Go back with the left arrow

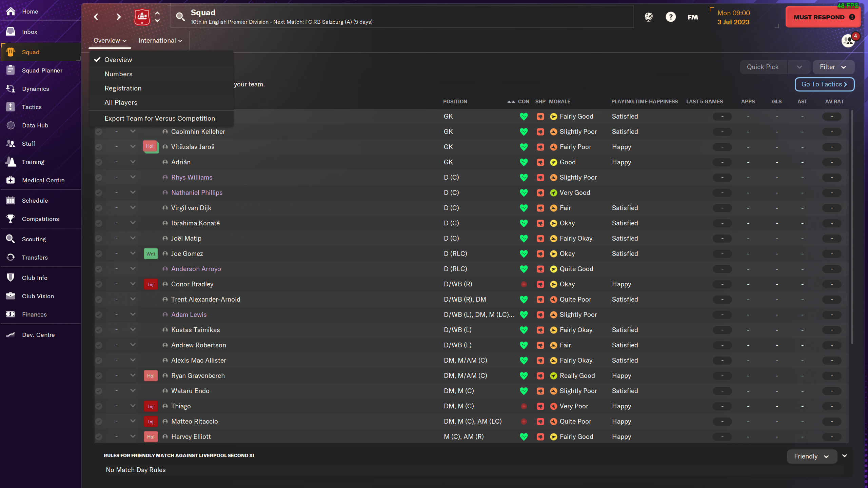coord(96,17)
